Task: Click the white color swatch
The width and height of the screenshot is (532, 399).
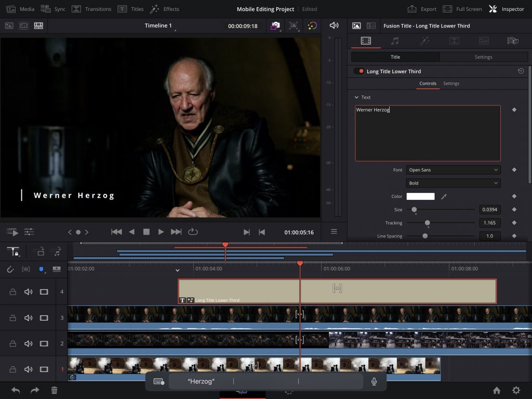Action: coord(420,196)
